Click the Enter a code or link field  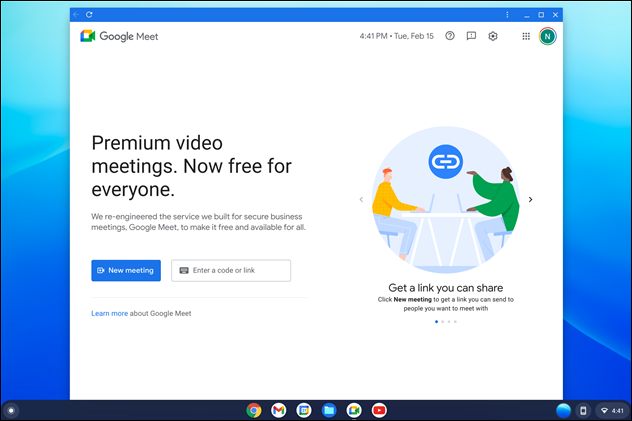[231, 270]
